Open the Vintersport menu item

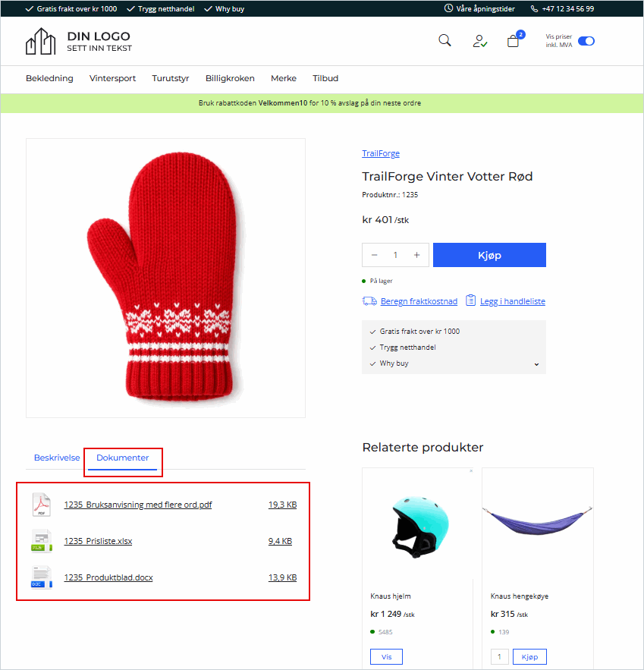(112, 78)
